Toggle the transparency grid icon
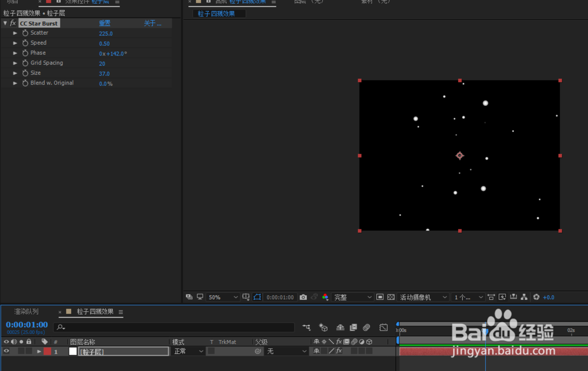The height and width of the screenshot is (371, 588). 391,297
